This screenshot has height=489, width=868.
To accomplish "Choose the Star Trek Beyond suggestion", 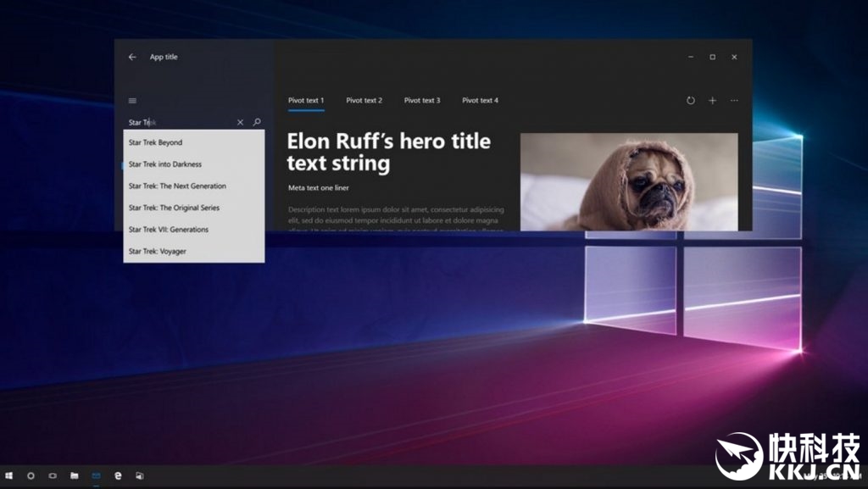I will 156,142.
